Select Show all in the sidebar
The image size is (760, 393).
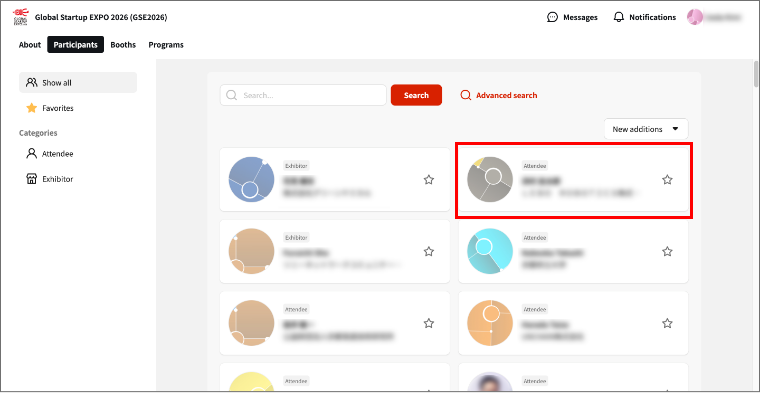coord(78,83)
